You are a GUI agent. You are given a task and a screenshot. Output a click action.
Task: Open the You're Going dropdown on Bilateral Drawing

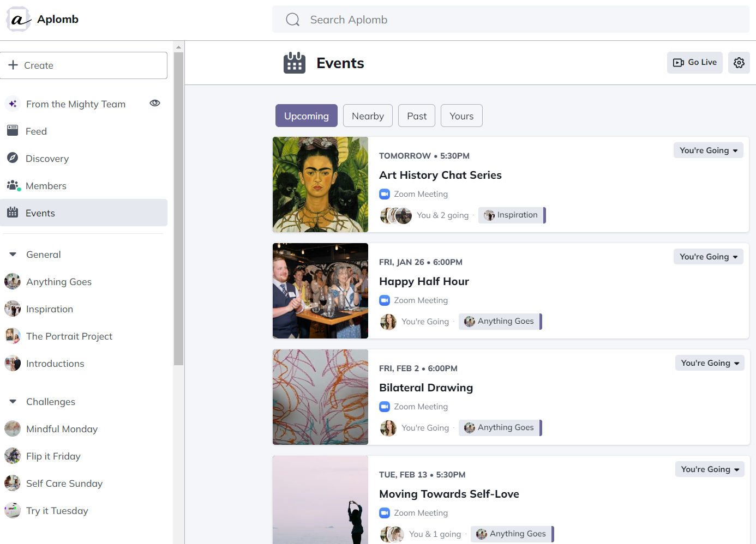click(709, 362)
